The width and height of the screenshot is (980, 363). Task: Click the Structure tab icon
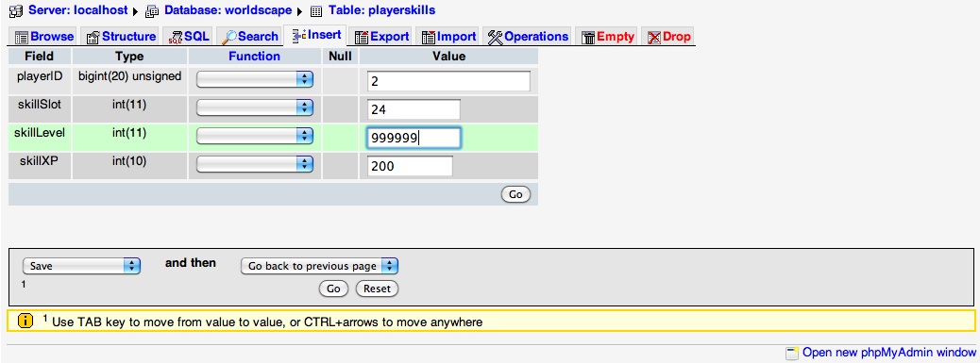pos(93,38)
